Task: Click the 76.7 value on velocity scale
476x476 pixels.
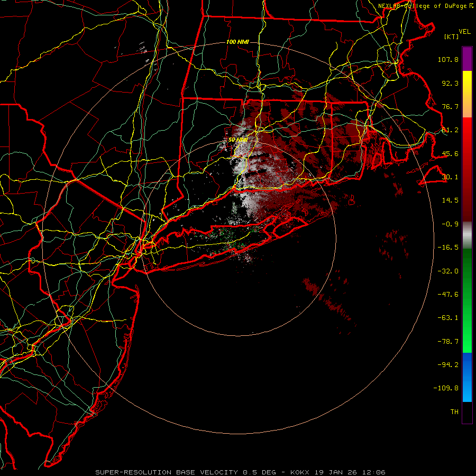Action: [x=450, y=106]
